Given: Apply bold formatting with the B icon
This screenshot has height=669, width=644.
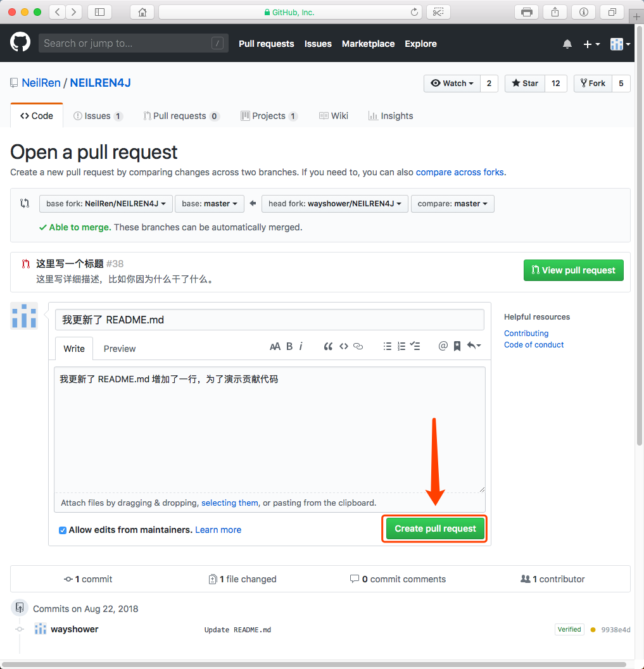Looking at the screenshot, I should (x=289, y=346).
